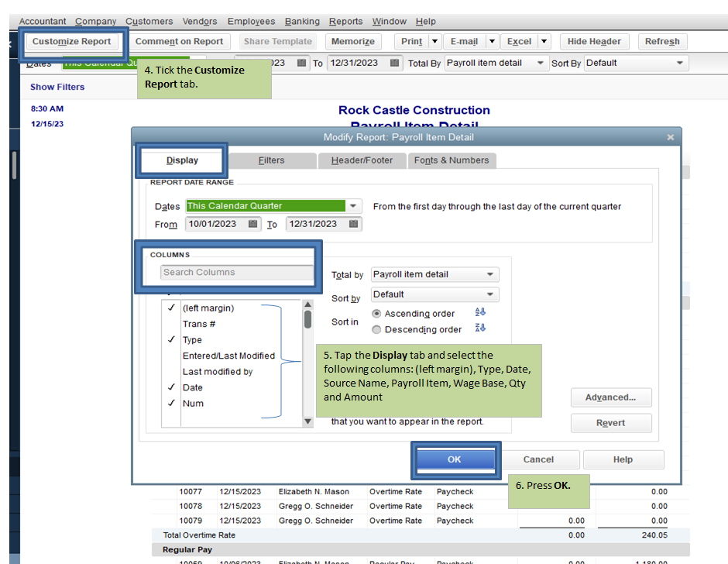
Task: Expand the Print button dropdown arrow
Action: point(434,41)
